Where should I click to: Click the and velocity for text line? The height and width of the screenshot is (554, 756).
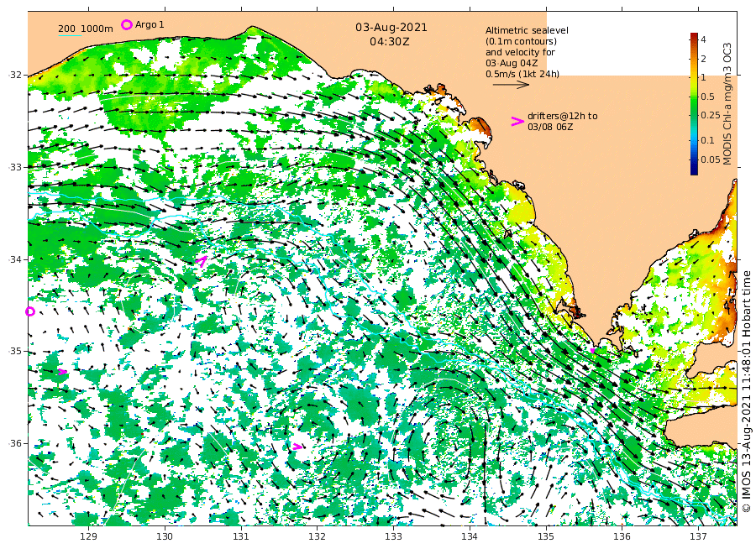pos(520,52)
